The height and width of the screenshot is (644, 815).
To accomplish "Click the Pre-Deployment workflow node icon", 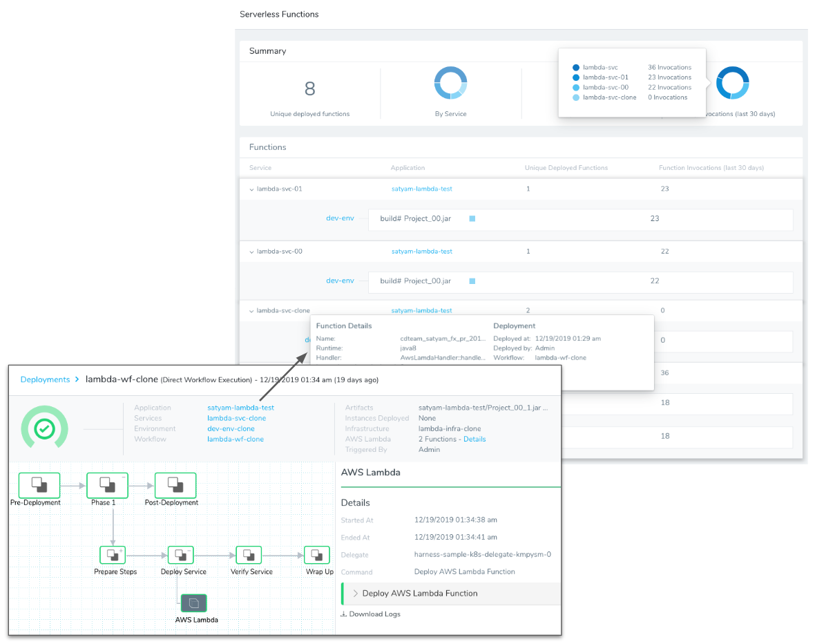I will coord(39,485).
